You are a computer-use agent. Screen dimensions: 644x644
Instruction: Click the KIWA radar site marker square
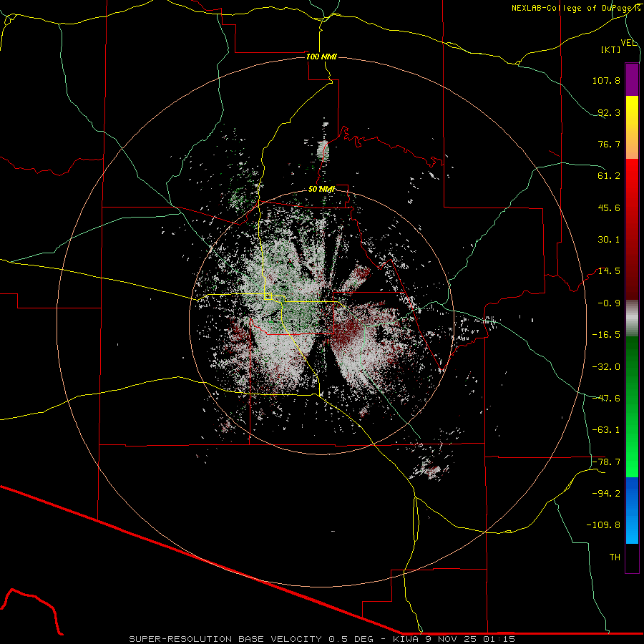pos(268,296)
